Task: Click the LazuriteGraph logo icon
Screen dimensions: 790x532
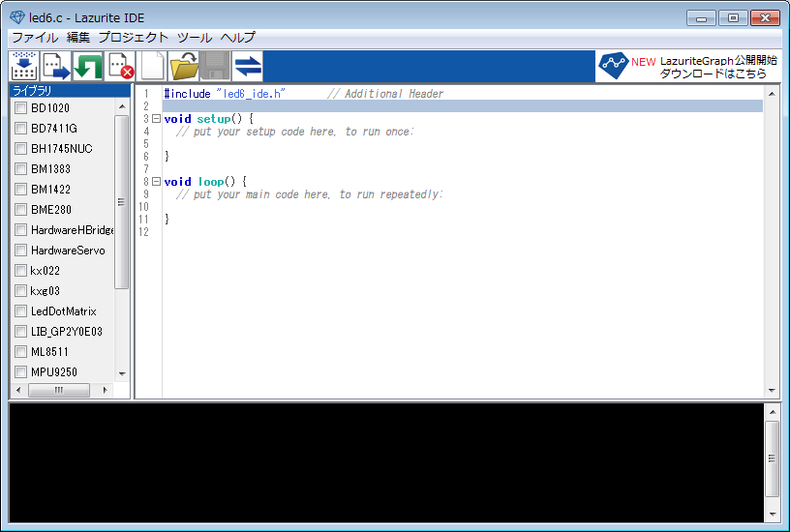Action: pyautogui.click(x=613, y=66)
